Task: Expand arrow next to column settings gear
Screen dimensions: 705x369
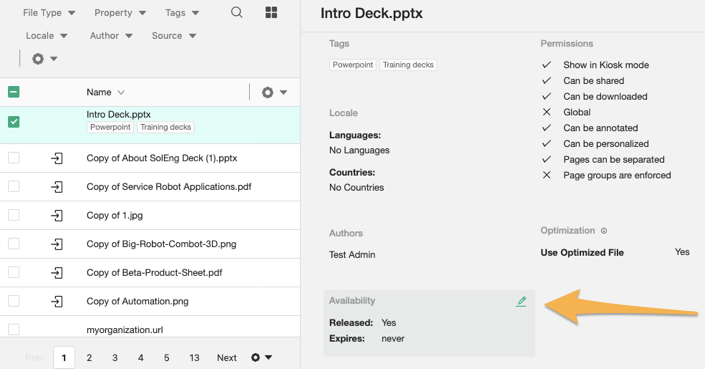Action: click(283, 92)
